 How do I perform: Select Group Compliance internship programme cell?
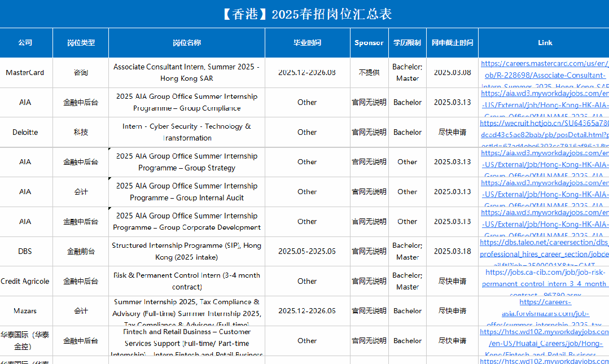[187, 102]
